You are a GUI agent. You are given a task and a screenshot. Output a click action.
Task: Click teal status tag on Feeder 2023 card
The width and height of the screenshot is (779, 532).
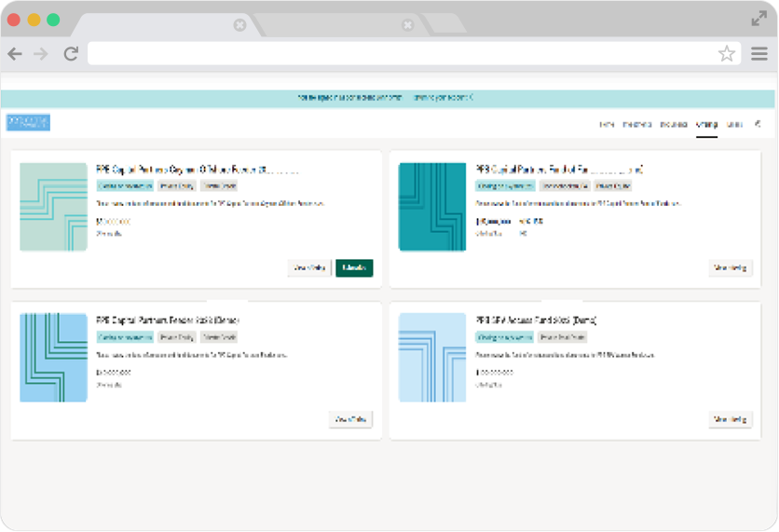pos(125,337)
